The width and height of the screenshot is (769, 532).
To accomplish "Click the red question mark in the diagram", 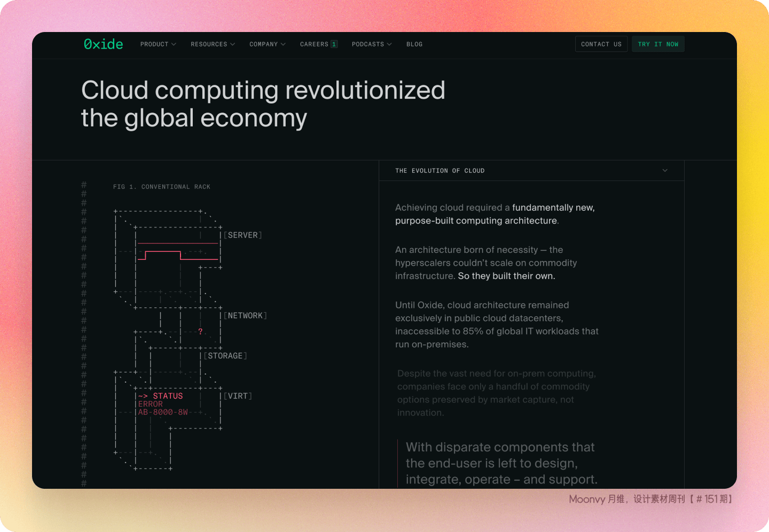I will pyautogui.click(x=200, y=331).
